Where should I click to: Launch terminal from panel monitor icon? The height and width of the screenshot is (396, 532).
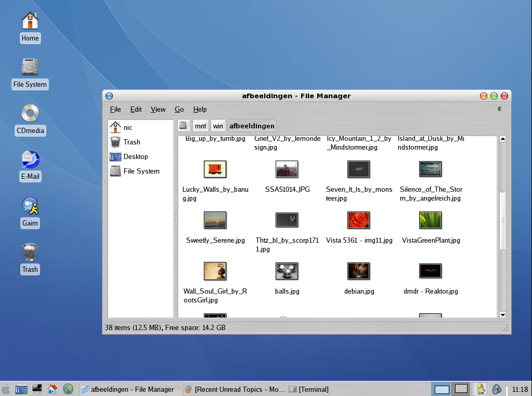tap(36, 389)
